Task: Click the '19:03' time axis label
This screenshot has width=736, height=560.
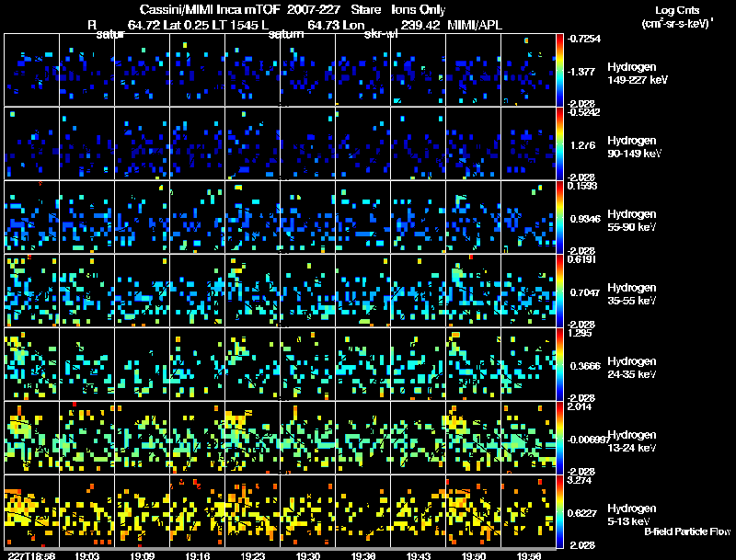Action: point(86,555)
